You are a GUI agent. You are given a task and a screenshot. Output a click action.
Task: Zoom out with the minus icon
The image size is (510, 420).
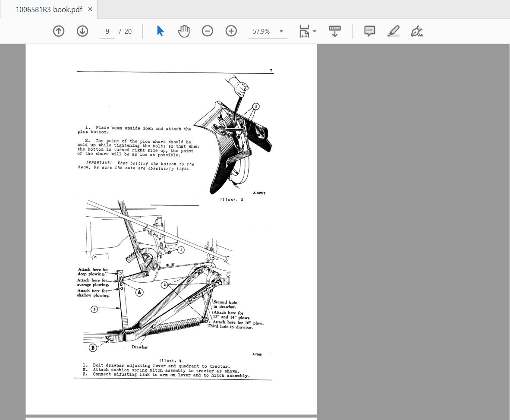click(x=207, y=31)
